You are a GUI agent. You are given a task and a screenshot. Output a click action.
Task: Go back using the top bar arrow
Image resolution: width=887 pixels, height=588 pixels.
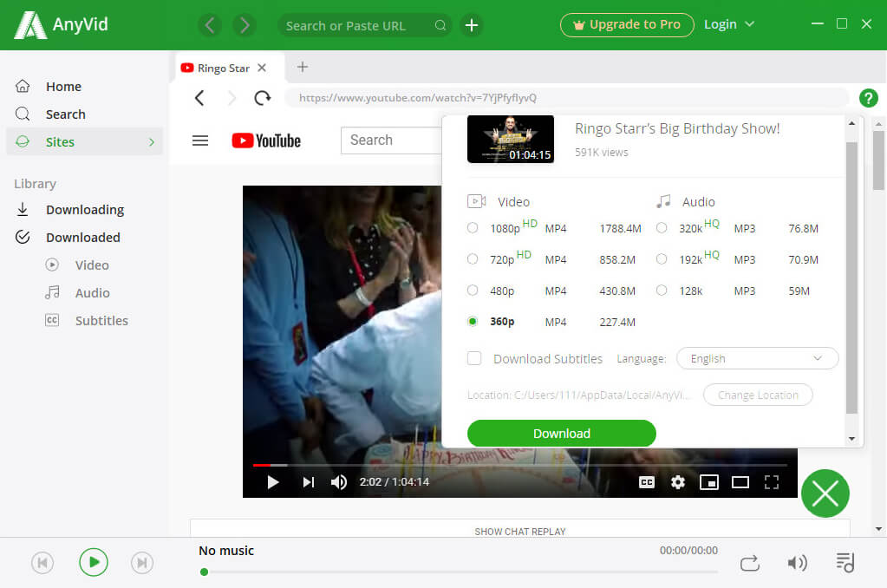(x=210, y=25)
